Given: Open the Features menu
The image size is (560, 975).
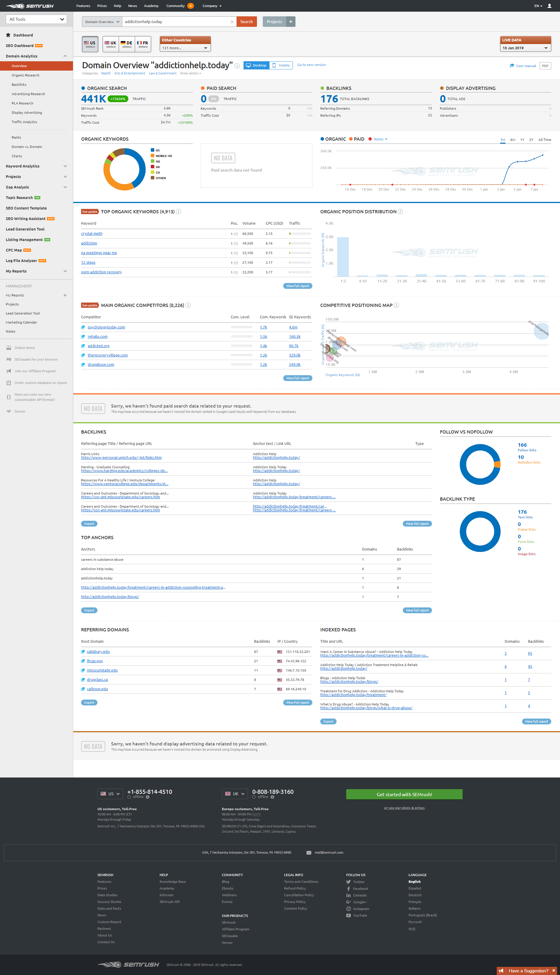Looking at the screenshot, I should point(83,6).
